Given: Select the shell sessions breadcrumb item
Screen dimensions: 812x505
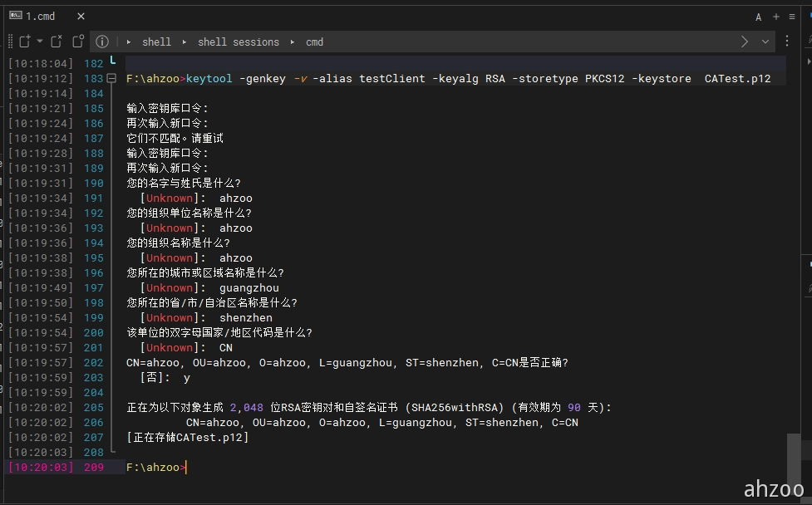Looking at the screenshot, I should point(238,42).
